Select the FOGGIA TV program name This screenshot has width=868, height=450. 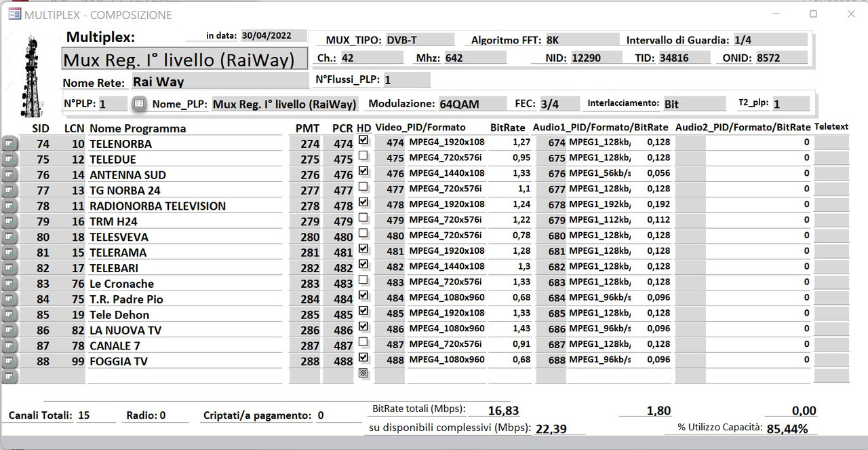pyautogui.click(x=184, y=362)
